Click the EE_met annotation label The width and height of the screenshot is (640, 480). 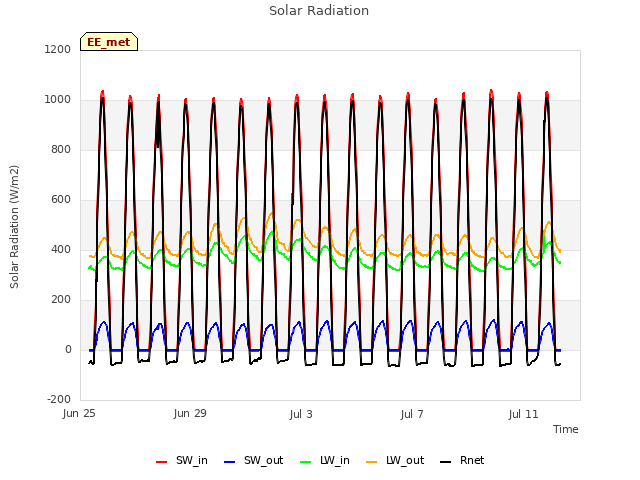[x=109, y=42]
